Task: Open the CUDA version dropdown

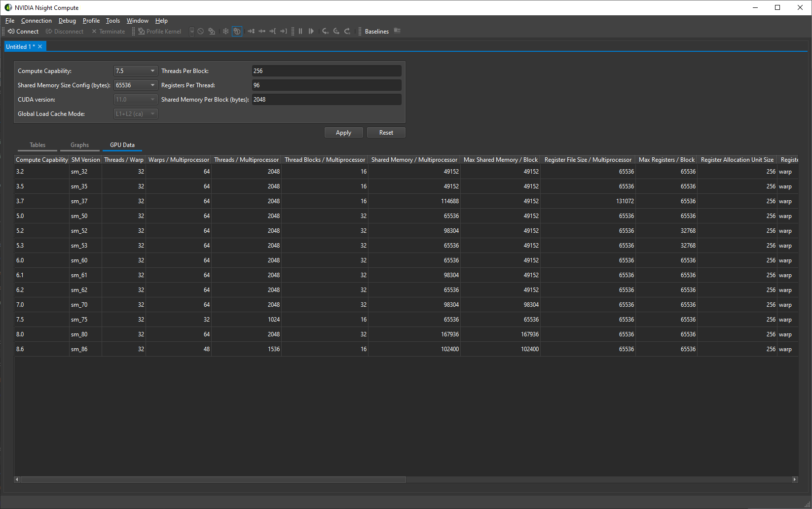Action: pyautogui.click(x=136, y=100)
